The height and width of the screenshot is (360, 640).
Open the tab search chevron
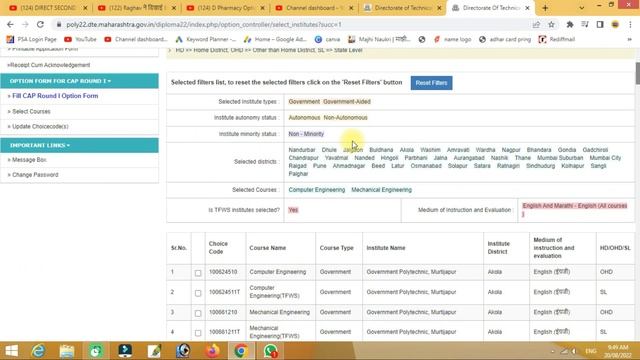coord(581,8)
